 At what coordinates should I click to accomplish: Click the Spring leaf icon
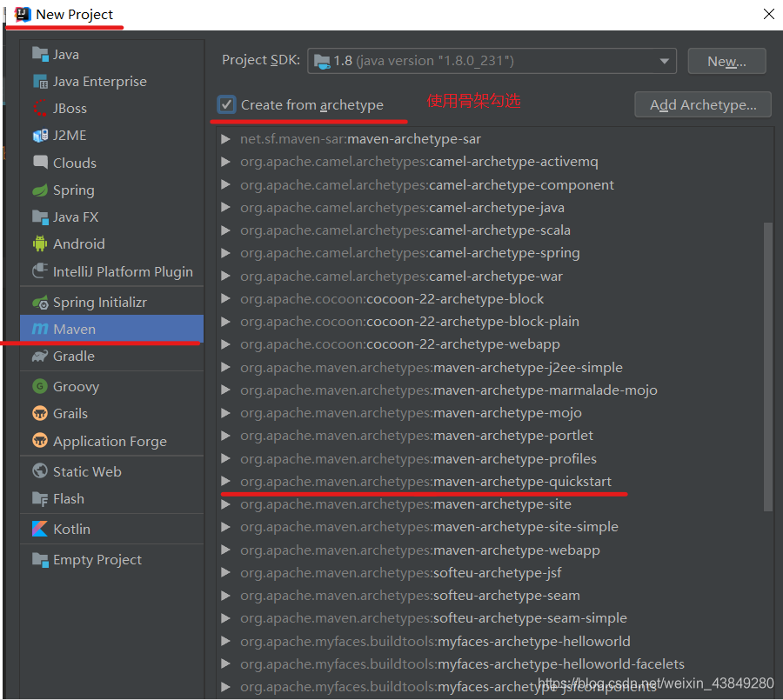[40, 190]
